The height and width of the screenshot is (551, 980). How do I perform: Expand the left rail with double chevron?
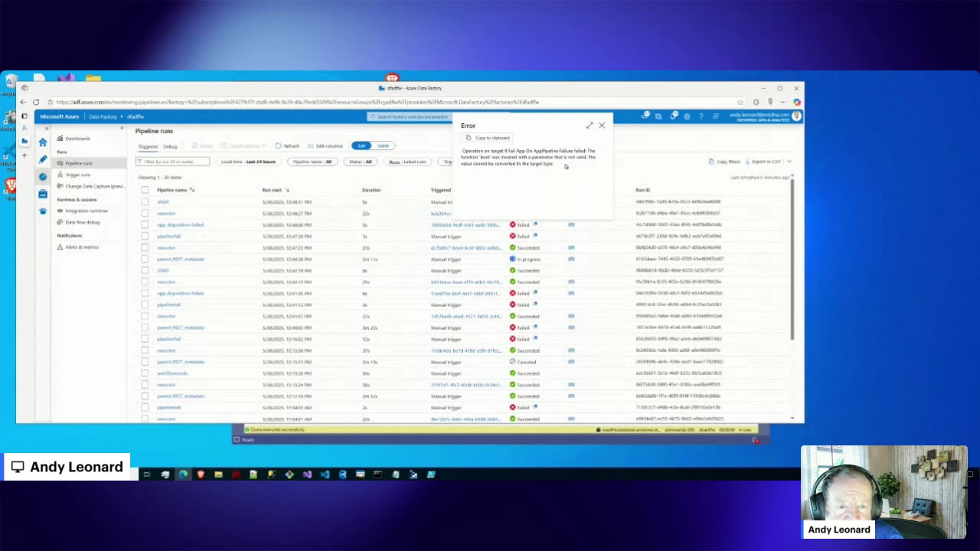[46, 129]
